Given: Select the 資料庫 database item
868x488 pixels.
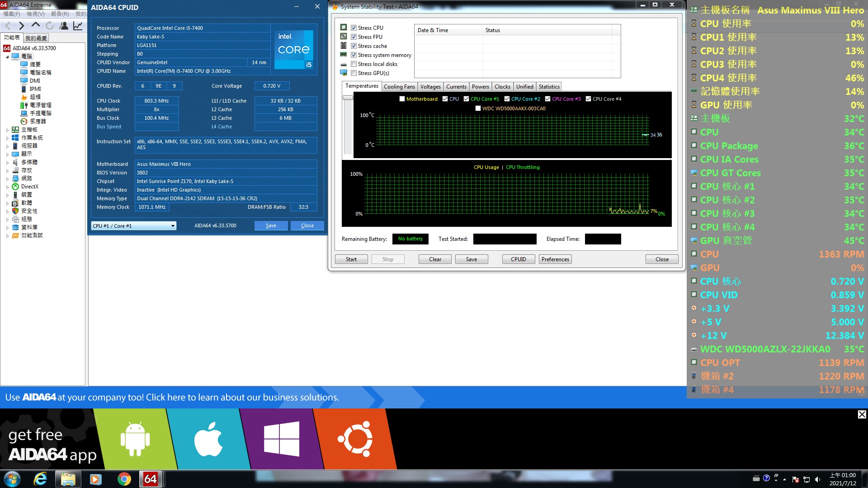Looking at the screenshot, I should 24,227.
